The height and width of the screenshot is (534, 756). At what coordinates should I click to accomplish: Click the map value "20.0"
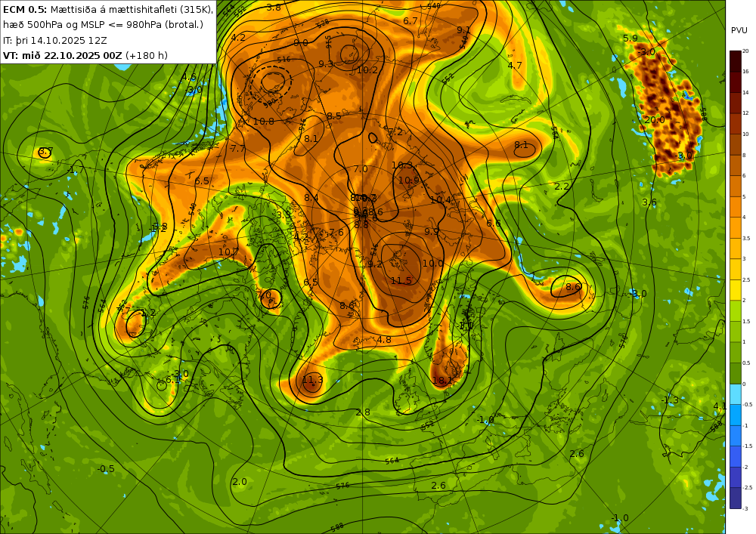655,120
